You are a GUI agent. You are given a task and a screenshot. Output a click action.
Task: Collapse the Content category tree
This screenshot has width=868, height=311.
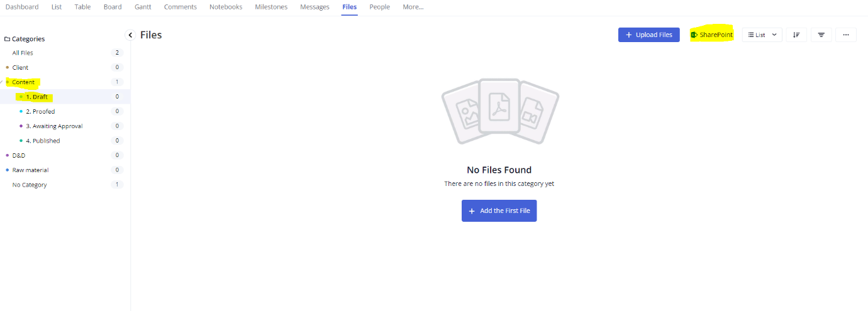(x=2, y=82)
